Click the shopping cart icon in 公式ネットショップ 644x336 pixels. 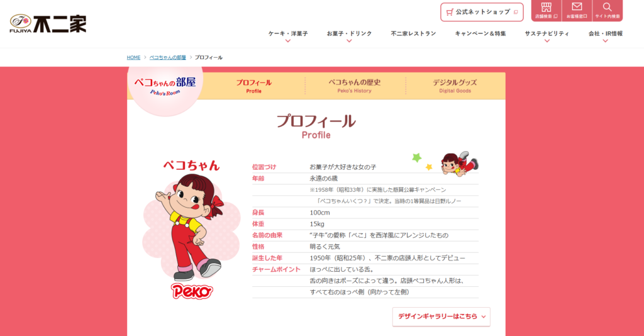click(x=450, y=12)
